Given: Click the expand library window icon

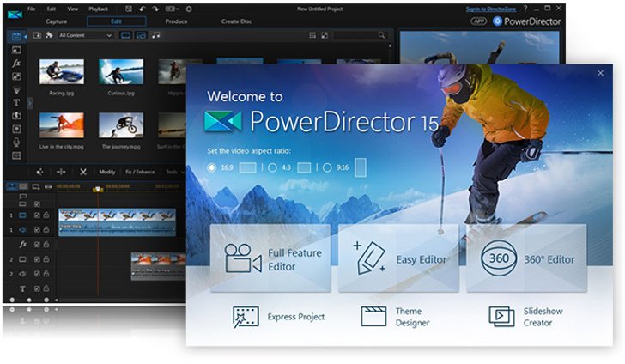Looking at the screenshot, I should (325, 35).
